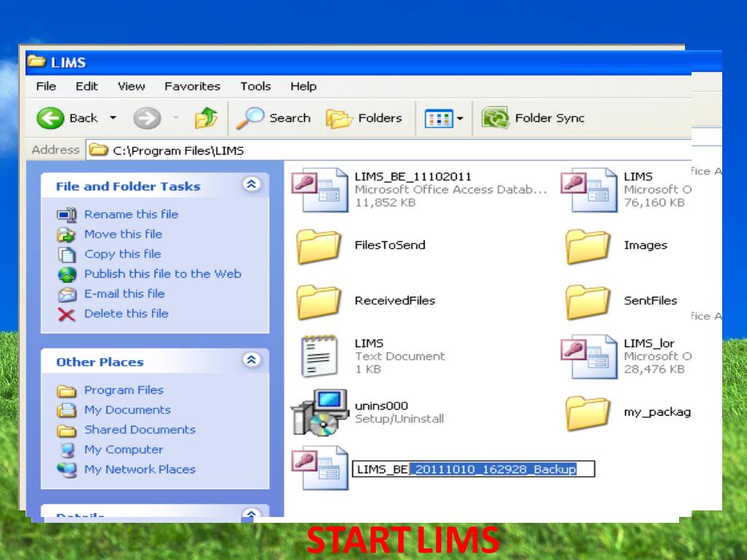Click in the Address bar path field

click(389, 150)
